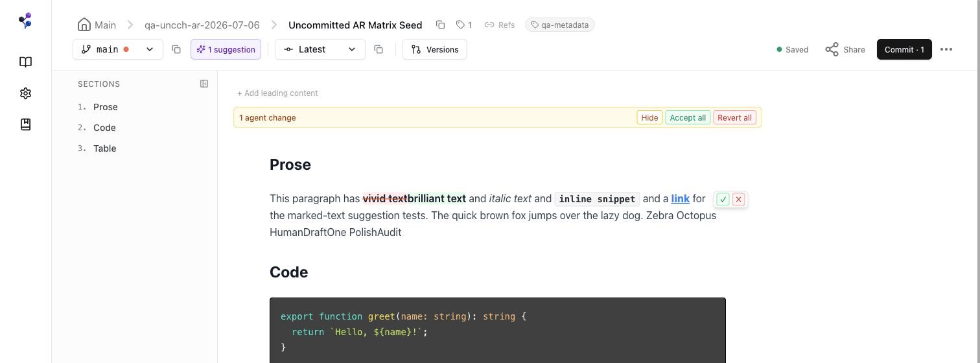Open the Versions button
Screen dimensions: 980x363
click(435, 49)
